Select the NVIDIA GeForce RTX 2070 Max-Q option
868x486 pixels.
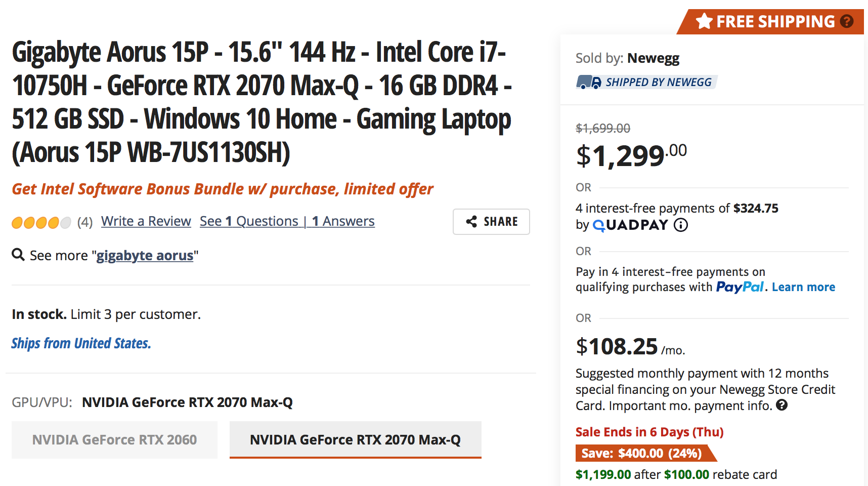(x=356, y=440)
